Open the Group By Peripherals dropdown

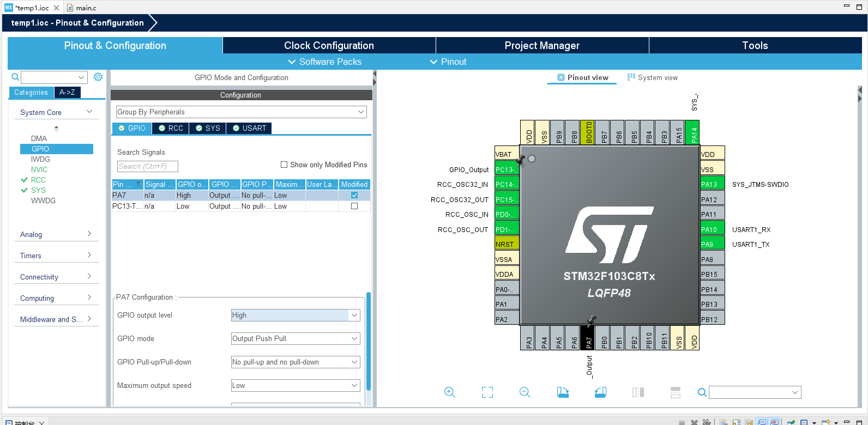(241, 112)
